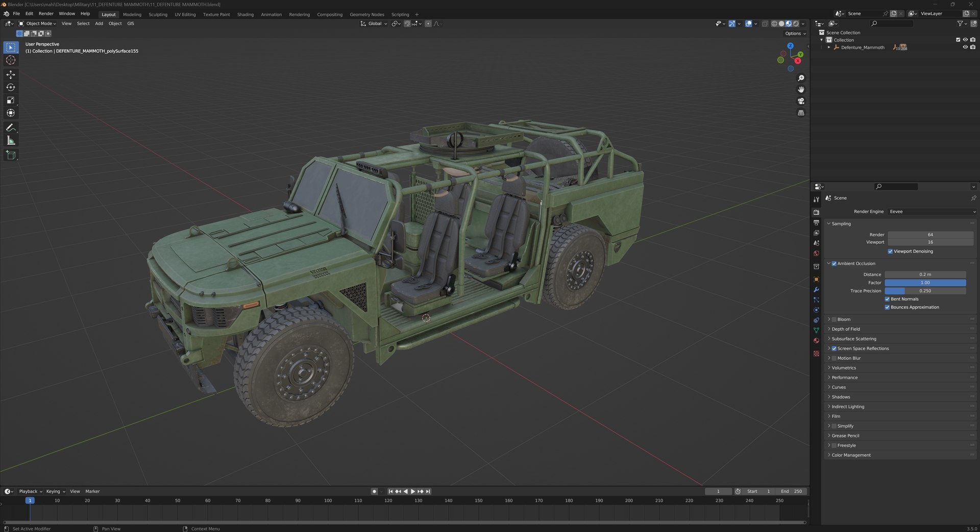Choose the Annotate pencil tool

click(x=11, y=128)
